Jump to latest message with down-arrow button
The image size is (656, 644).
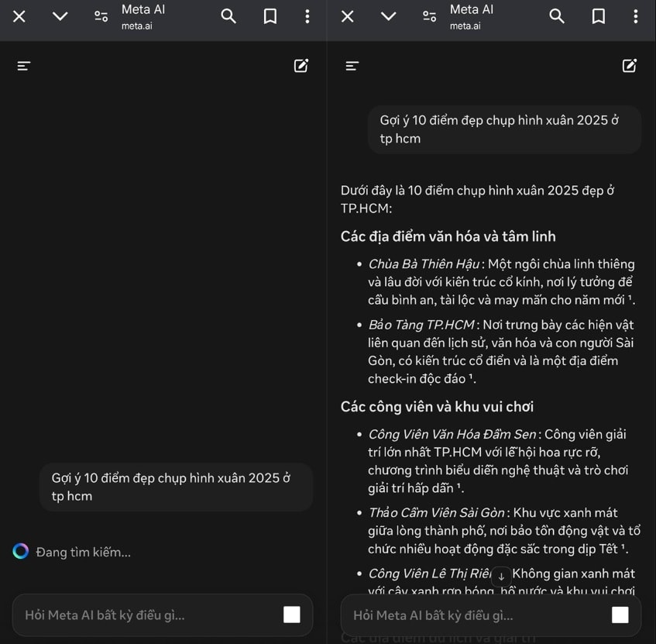click(x=501, y=577)
